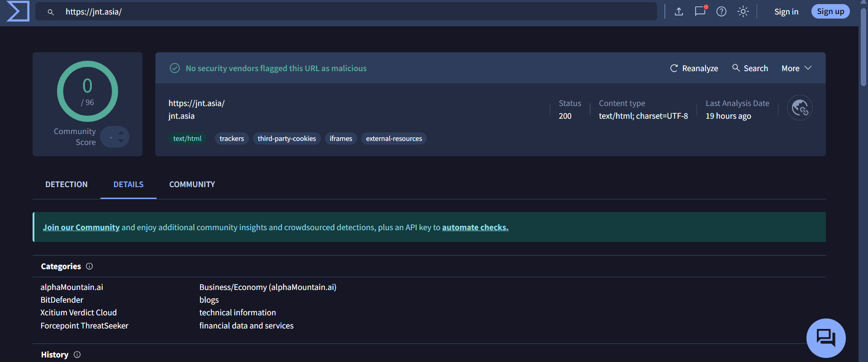The height and width of the screenshot is (362, 868).
Task: Click the text/html tag
Action: tap(187, 139)
